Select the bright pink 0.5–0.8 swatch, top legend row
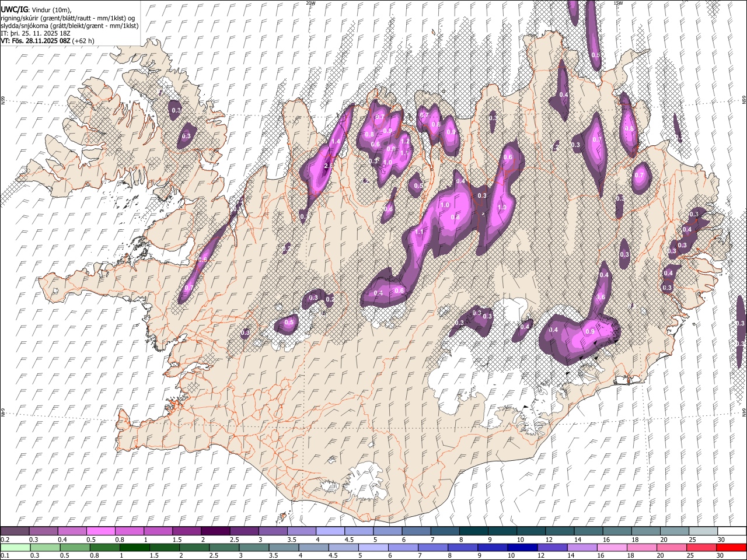747x560 pixels. click(x=101, y=531)
